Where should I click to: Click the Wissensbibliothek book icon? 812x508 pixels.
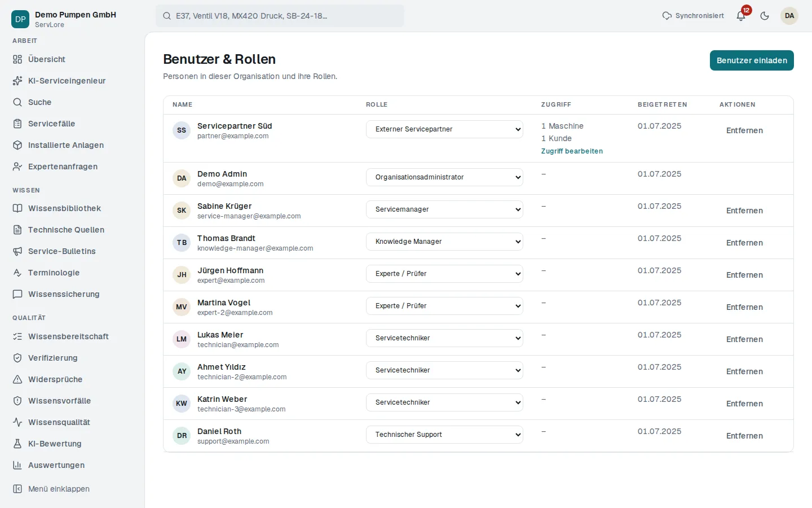pos(17,208)
